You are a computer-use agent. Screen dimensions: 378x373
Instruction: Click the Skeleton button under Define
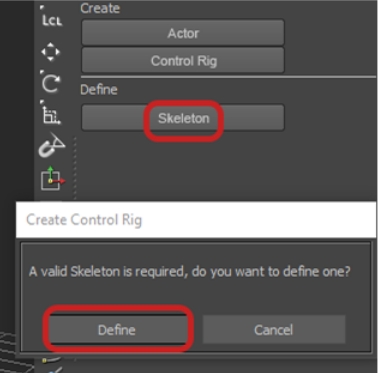pyautogui.click(x=183, y=118)
